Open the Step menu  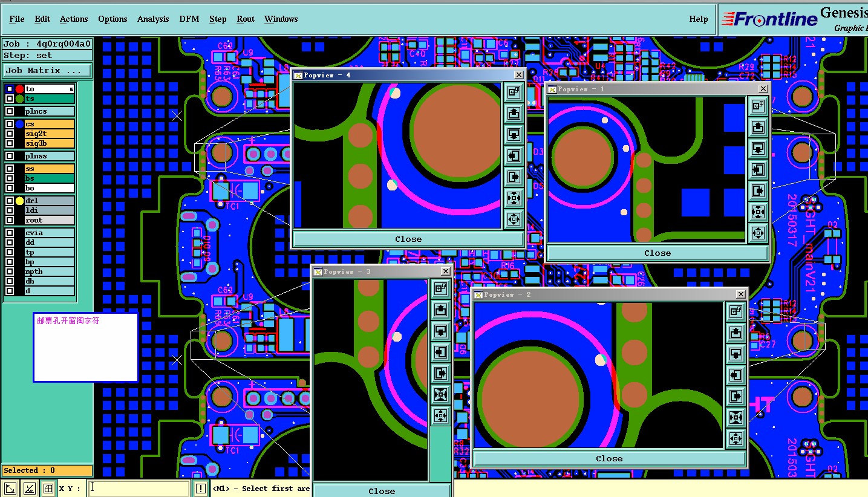[218, 19]
